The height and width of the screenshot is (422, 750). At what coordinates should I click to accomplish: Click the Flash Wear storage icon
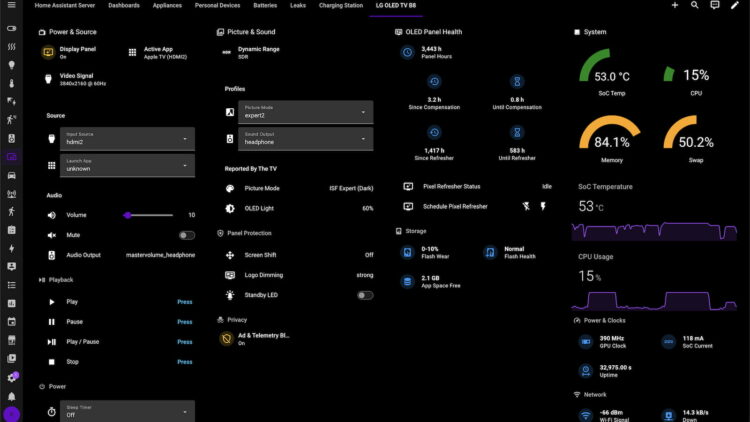[408, 252]
